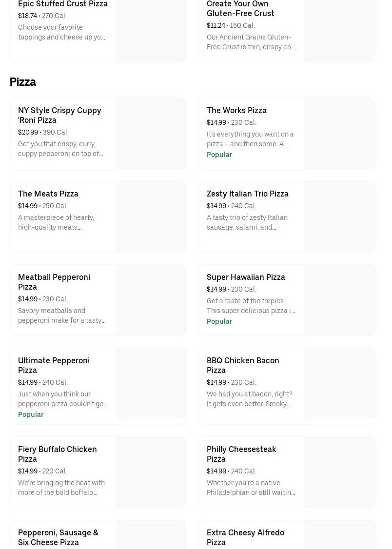
Task: Click The Works Pizza image thumbnail
Action: (x=339, y=134)
